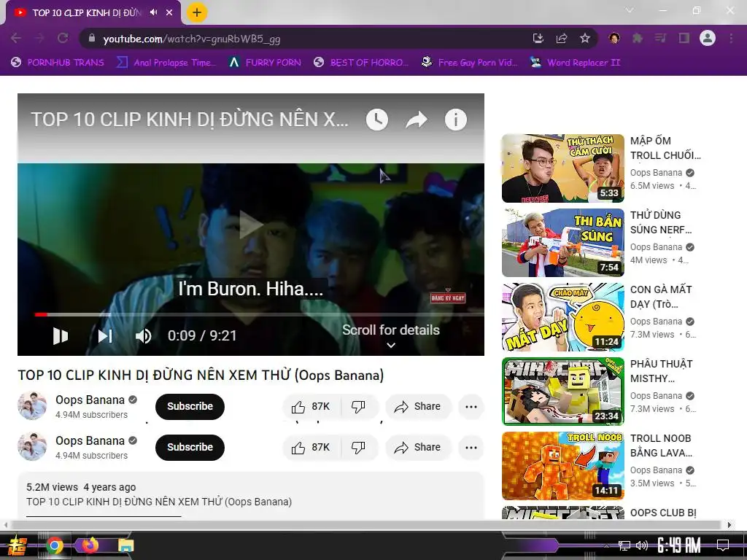The image size is (747, 560).
Task: Dislike the video in the lower row
Action: coord(358,447)
